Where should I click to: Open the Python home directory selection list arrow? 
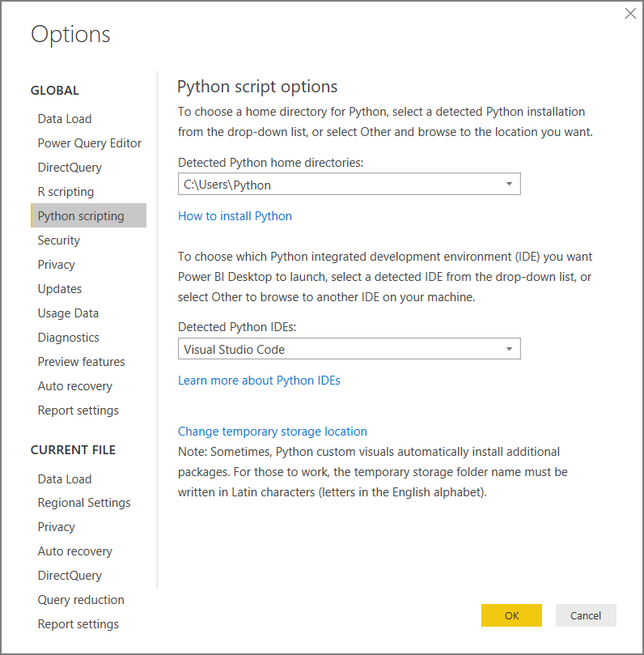click(x=509, y=184)
